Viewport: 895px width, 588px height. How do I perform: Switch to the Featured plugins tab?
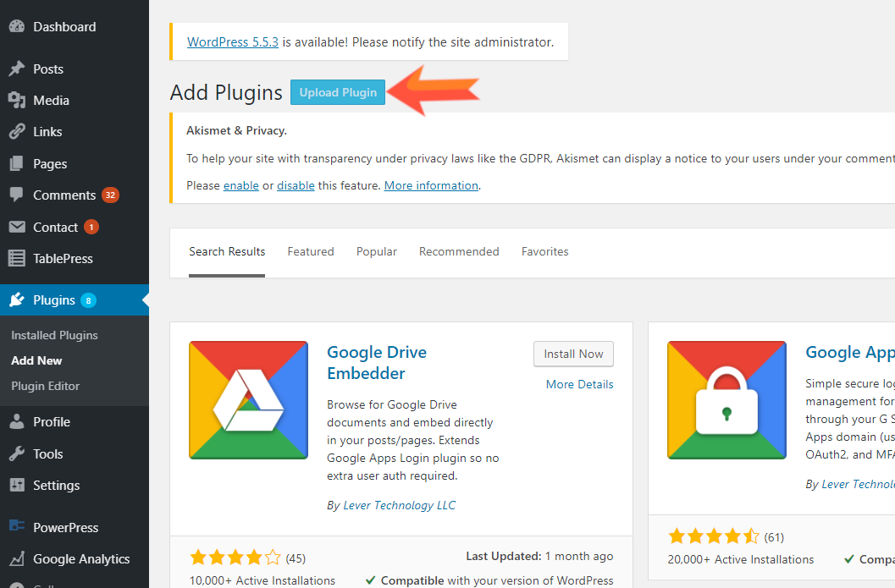(310, 251)
